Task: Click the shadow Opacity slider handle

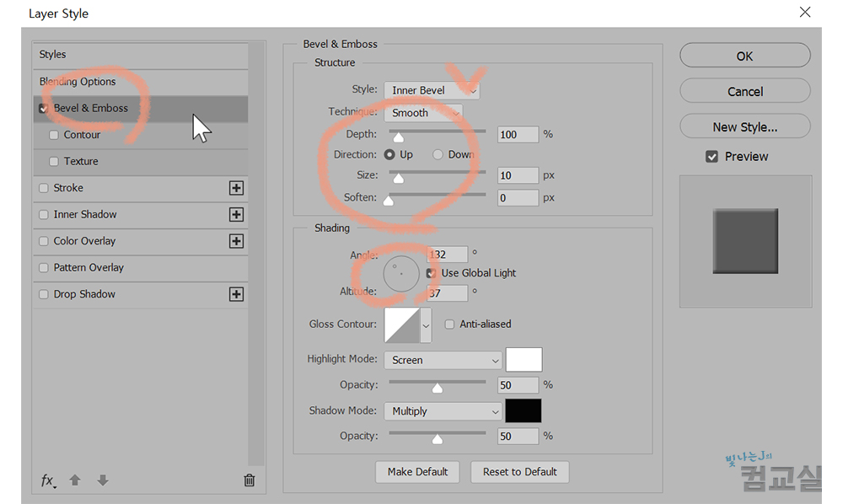Action: [437, 439]
